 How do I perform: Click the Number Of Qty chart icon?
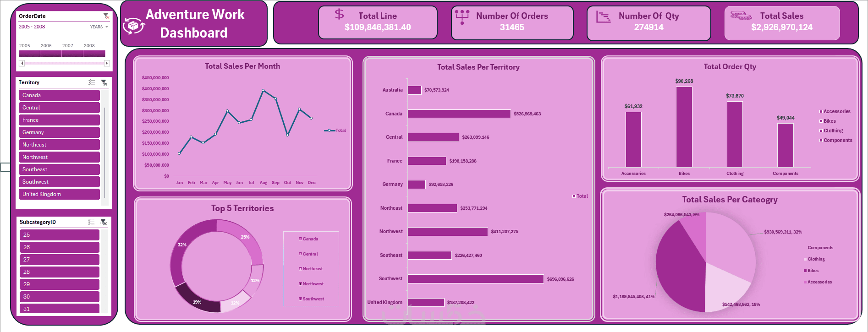[603, 17]
